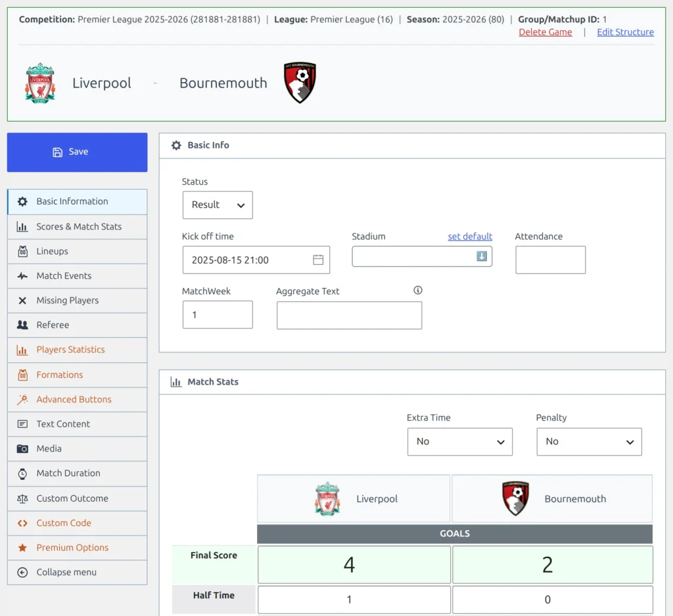Image resolution: width=673 pixels, height=616 pixels.
Task: Open the kick off time calendar picker
Action: [318, 260]
